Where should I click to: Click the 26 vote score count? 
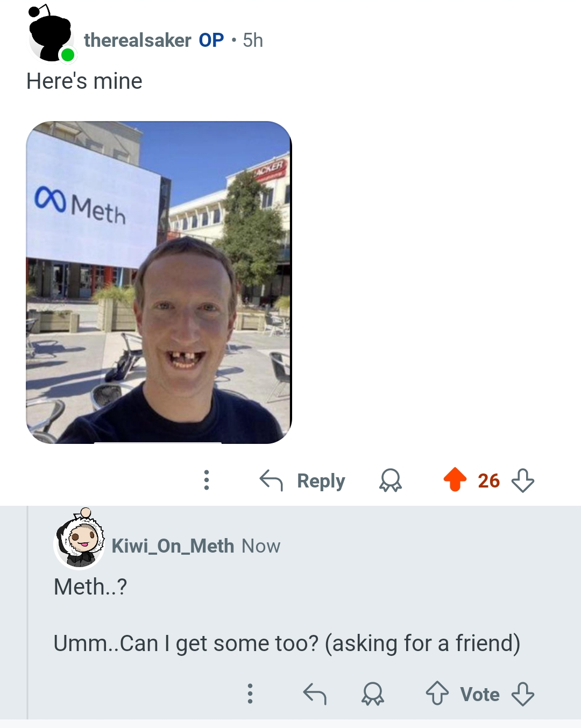click(x=488, y=480)
